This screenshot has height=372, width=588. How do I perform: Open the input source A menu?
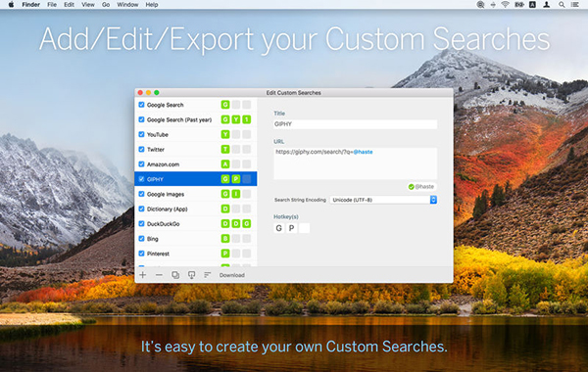[532, 5]
